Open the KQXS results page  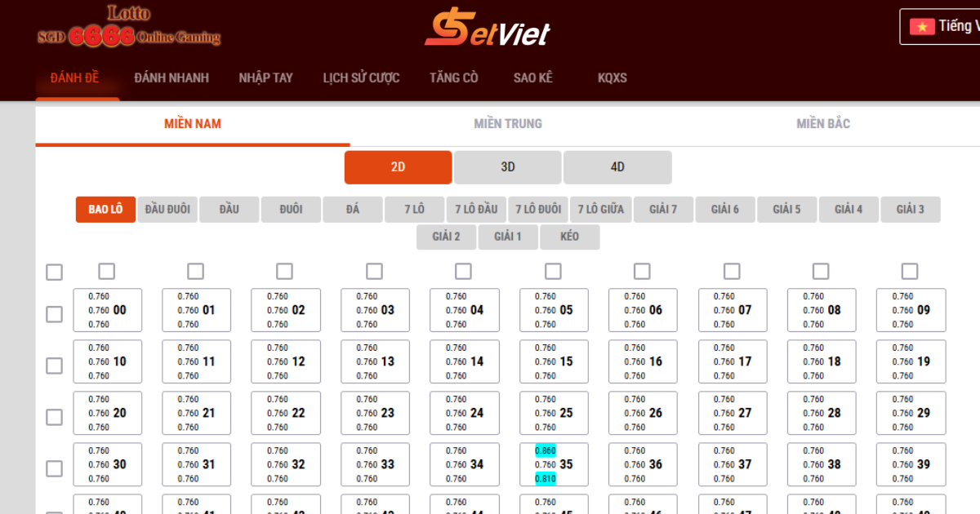612,78
